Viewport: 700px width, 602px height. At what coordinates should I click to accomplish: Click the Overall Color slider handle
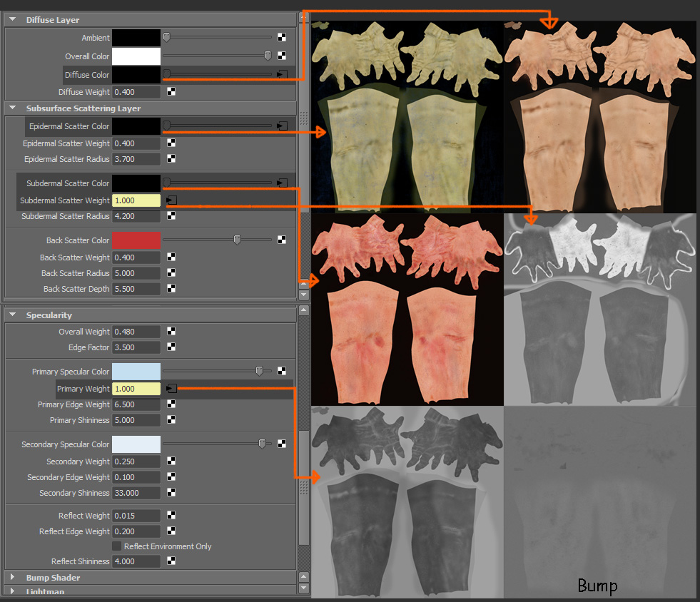pyautogui.click(x=268, y=56)
